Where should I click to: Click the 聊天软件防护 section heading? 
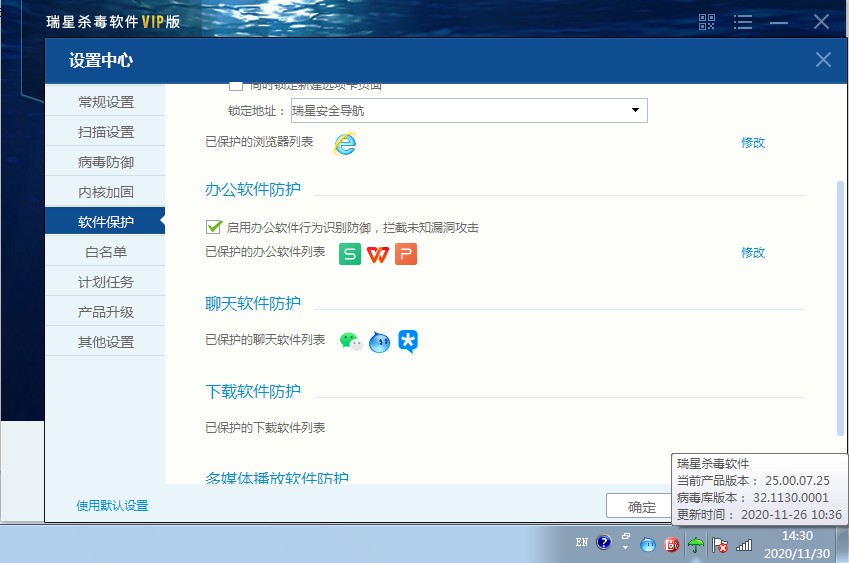click(253, 304)
